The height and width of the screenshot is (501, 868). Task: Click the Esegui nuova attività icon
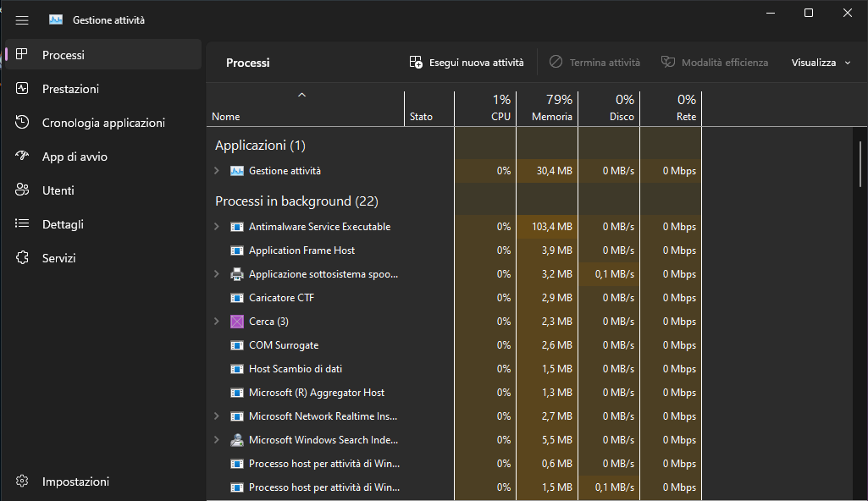416,63
